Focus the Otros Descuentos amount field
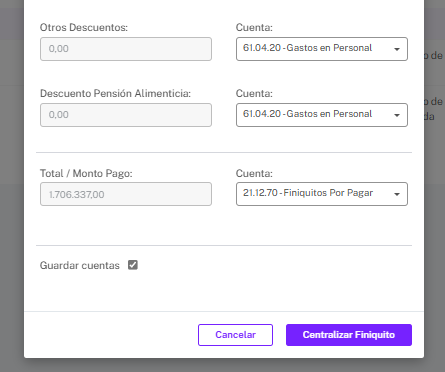 [126, 49]
